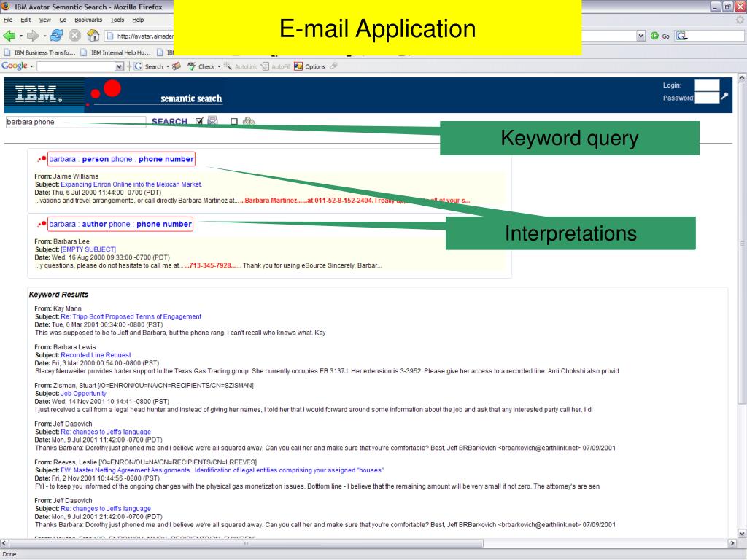Open the Google logo menu dropdown arrow
Viewport: 747px width, 560px height.
(x=31, y=66)
